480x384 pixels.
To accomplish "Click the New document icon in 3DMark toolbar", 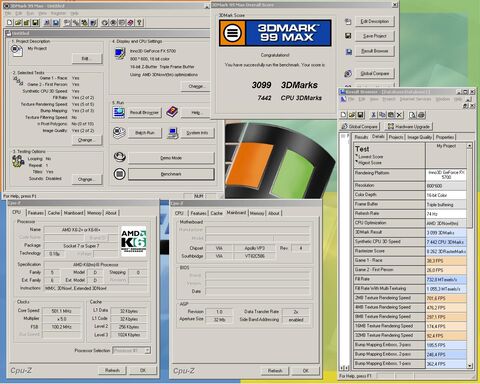I will tap(10, 22).
